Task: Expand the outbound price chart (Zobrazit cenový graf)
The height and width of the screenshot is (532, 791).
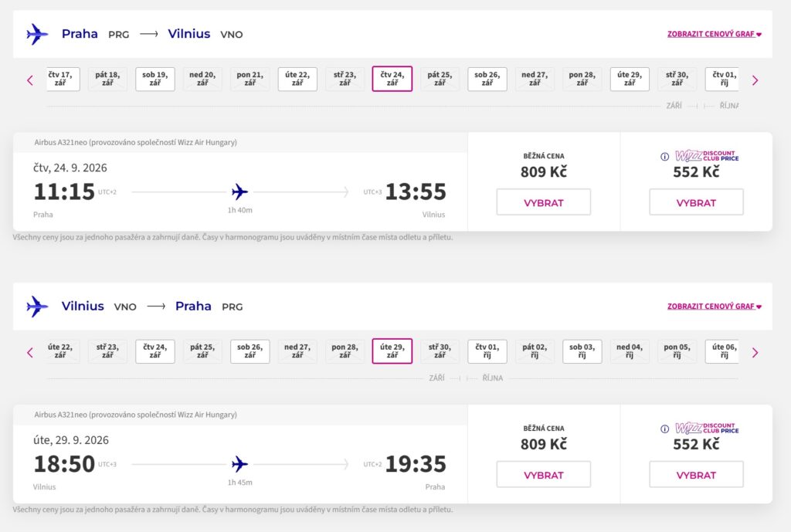Action: click(x=715, y=34)
